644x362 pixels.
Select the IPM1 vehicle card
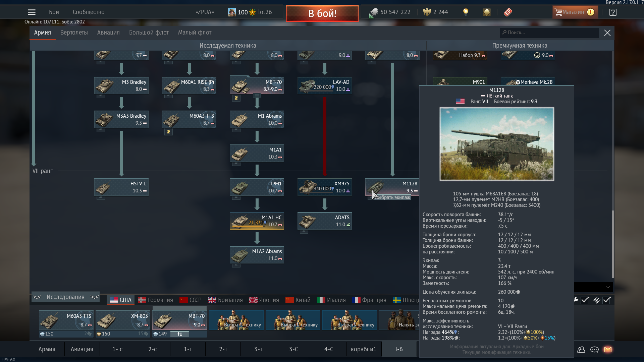257,187
